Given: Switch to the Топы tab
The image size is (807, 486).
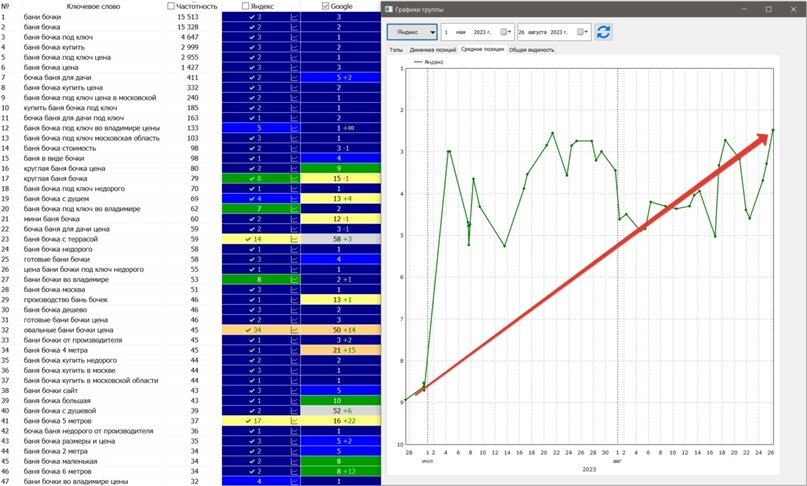Looking at the screenshot, I should (396, 50).
